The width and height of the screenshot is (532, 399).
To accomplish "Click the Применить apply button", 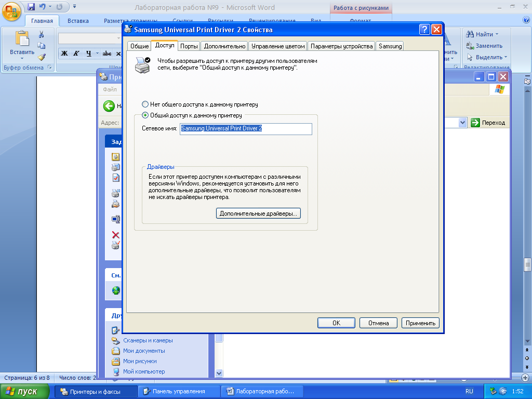I will click(x=421, y=323).
